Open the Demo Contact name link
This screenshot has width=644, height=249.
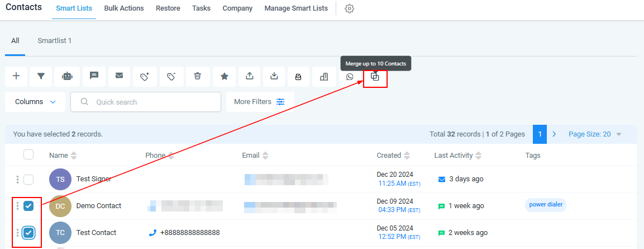[x=98, y=206]
